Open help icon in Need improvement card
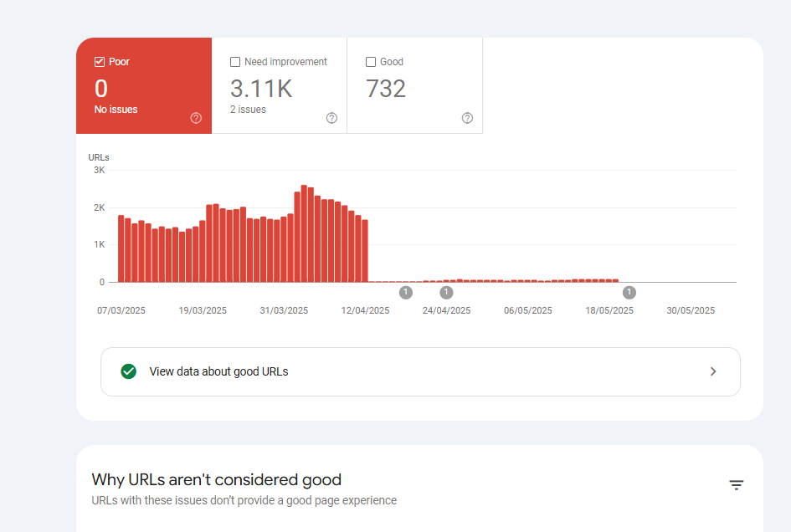 (331, 118)
